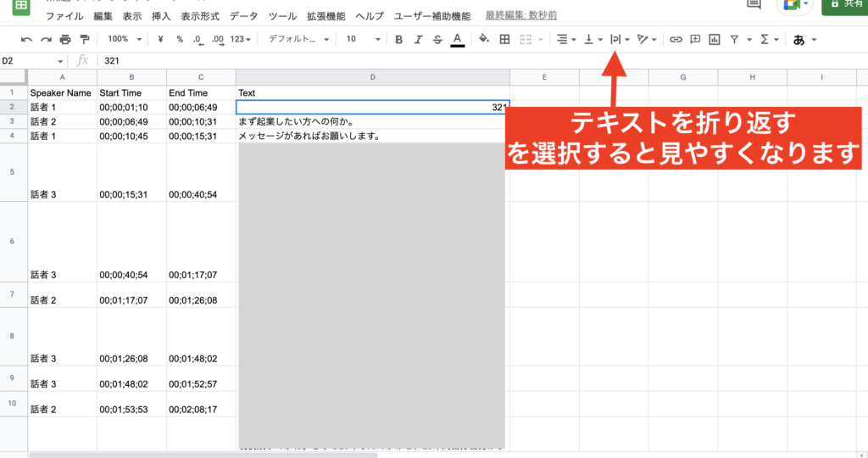Screen dimensions: 868x458
Task: Open the データ menu
Action: pyautogui.click(x=244, y=16)
